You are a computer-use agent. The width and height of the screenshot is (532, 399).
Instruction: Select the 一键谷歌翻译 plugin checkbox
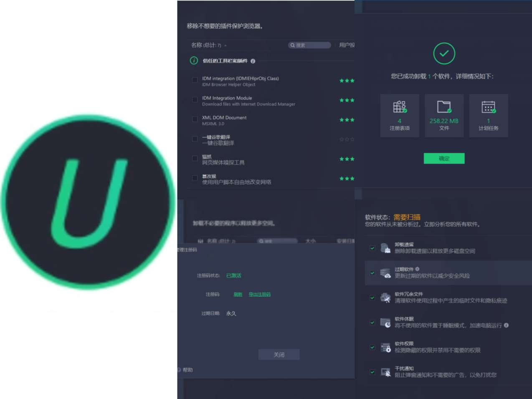(x=195, y=139)
